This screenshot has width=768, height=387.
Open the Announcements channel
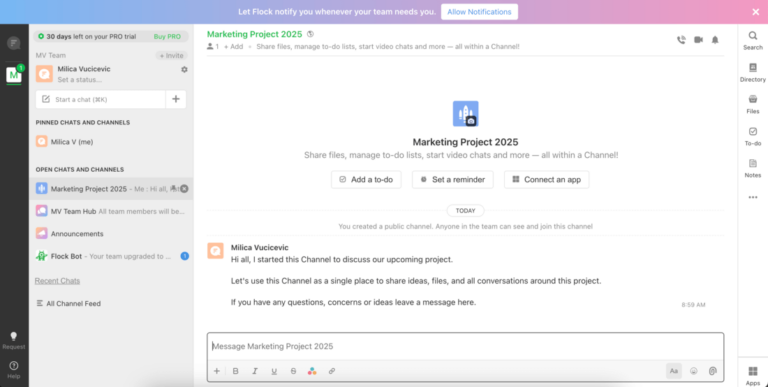pyautogui.click(x=111, y=234)
